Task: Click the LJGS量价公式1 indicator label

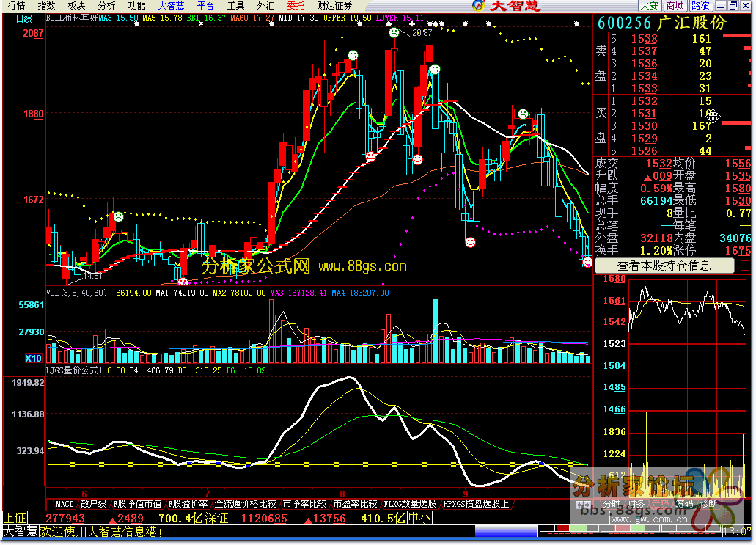Action: pos(74,370)
